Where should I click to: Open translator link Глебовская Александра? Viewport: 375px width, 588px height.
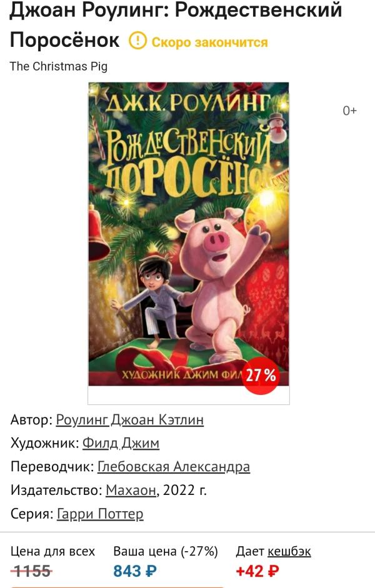tap(174, 467)
